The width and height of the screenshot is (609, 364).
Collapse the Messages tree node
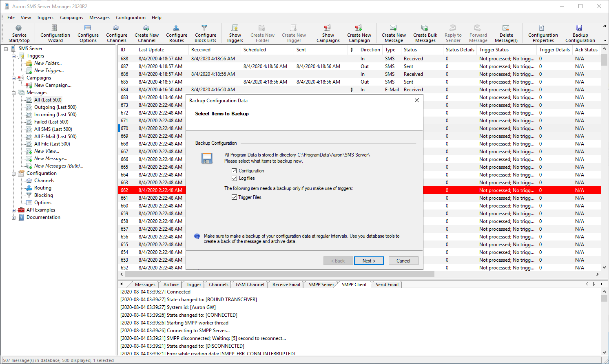tap(14, 93)
